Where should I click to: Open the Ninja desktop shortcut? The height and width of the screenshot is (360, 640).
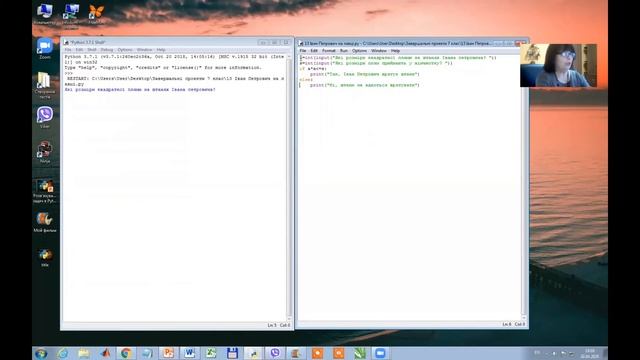coord(45,152)
